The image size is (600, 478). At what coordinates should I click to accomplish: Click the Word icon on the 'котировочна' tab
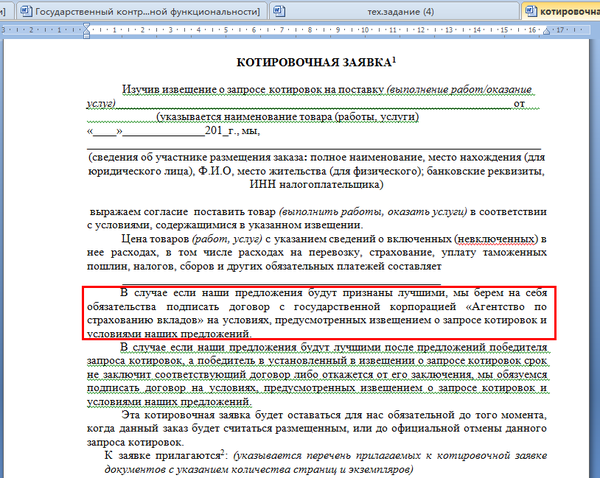click(x=527, y=11)
